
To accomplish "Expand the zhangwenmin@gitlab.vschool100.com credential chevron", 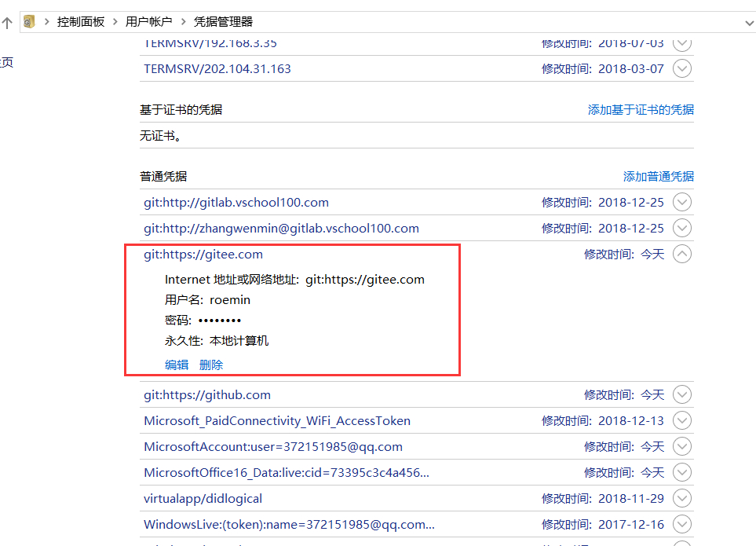I will pos(681,228).
